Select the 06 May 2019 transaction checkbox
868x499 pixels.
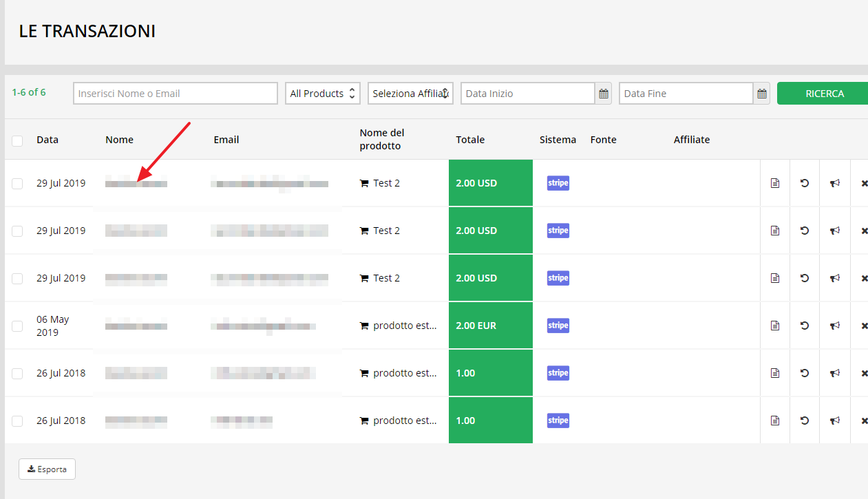click(x=17, y=326)
